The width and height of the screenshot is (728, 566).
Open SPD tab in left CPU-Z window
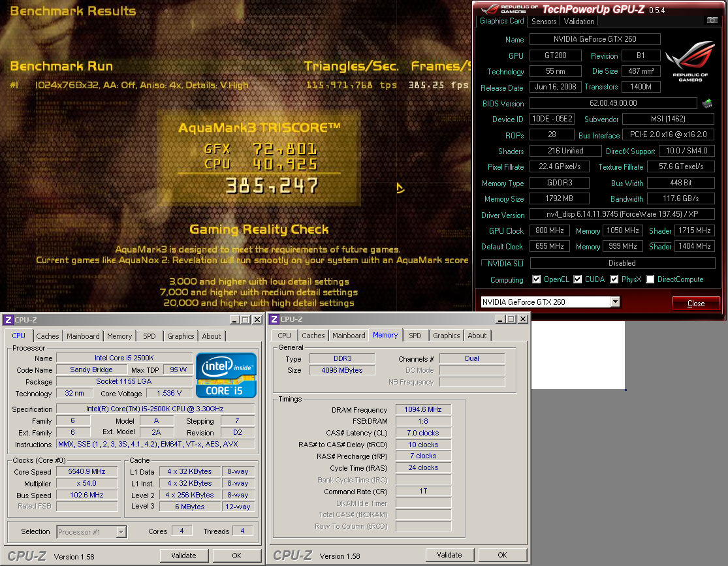click(150, 336)
